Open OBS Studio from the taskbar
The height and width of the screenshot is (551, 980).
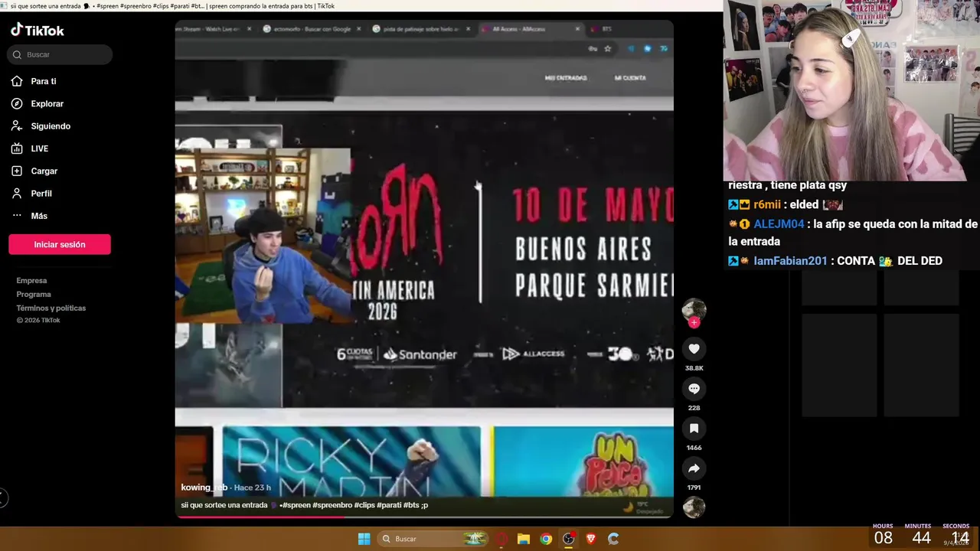tap(568, 539)
